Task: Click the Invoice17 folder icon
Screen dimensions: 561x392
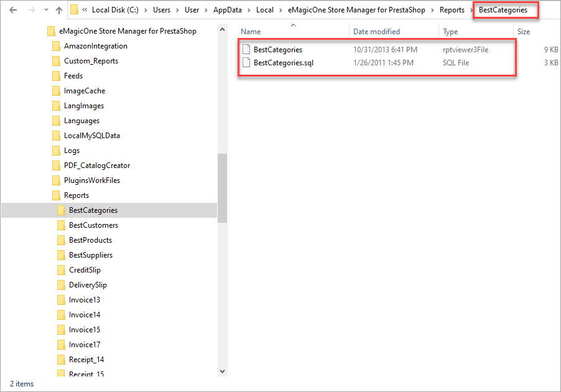Action: (61, 345)
